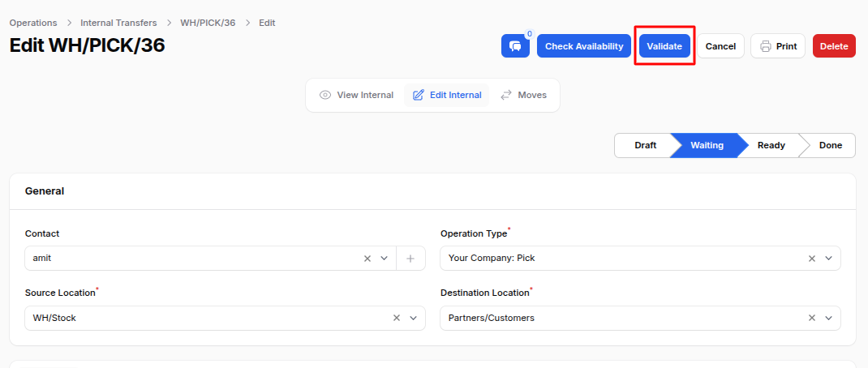Click the printer icon on Print
The width and height of the screenshot is (868, 368).
[766, 46]
